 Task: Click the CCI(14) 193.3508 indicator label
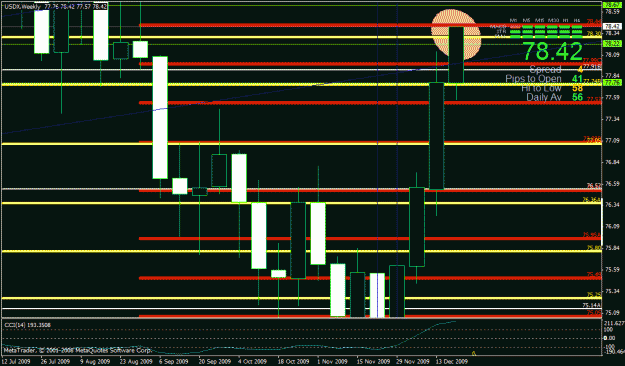click(x=28, y=325)
